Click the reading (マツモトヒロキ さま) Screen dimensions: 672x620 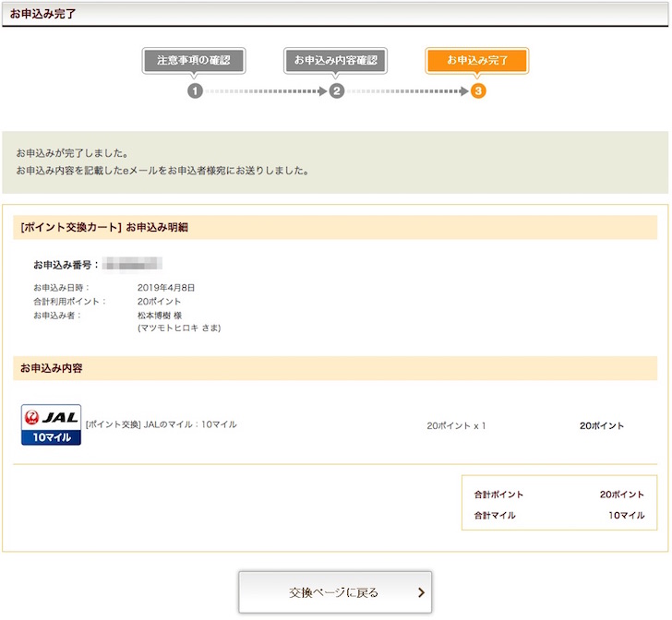point(179,328)
